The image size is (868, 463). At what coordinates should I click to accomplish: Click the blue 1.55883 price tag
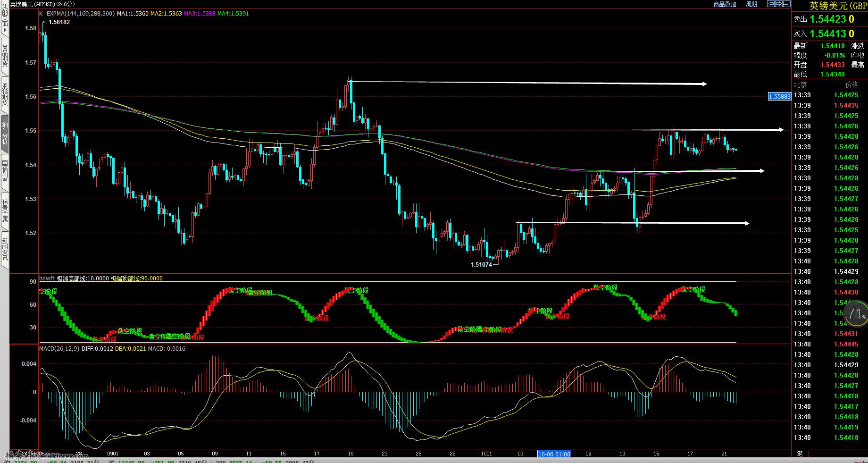[779, 96]
